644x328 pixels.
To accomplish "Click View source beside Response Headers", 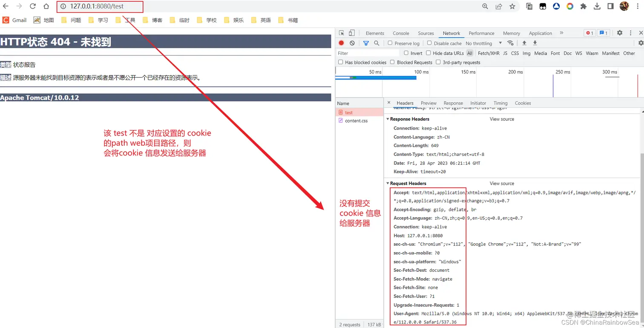I will pos(502,119).
